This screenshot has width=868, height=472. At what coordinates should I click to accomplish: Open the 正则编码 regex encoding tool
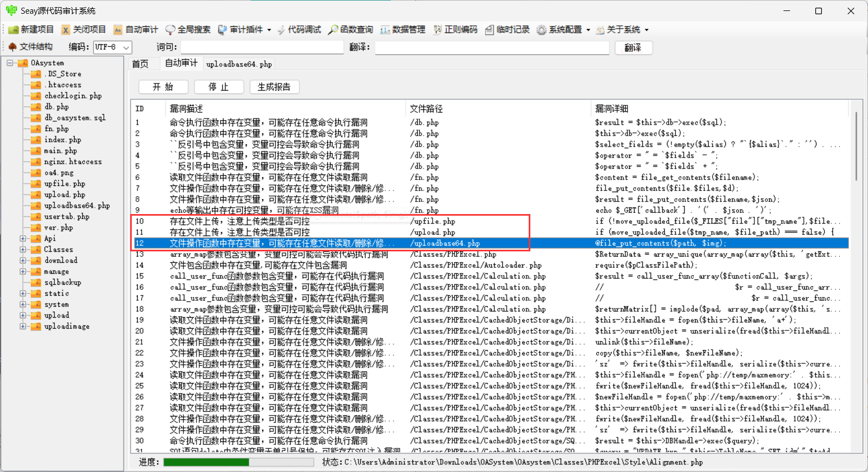point(438,30)
